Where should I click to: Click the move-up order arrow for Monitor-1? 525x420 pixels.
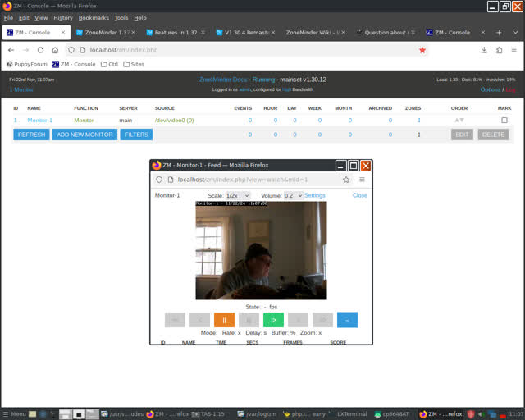tap(457, 120)
